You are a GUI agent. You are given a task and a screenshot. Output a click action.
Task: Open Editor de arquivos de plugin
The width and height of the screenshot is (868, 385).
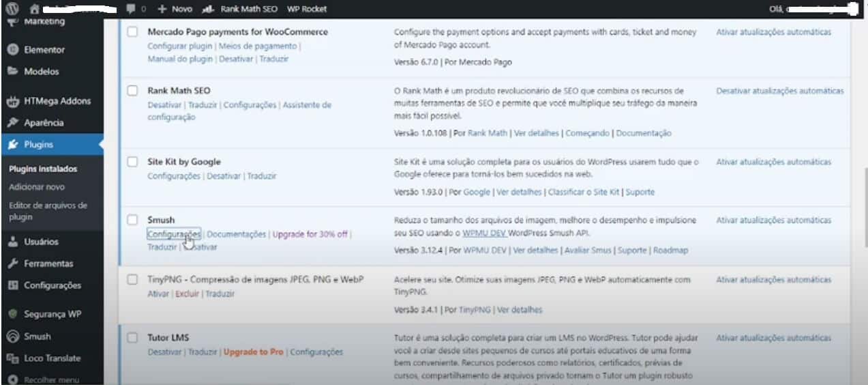click(x=48, y=211)
